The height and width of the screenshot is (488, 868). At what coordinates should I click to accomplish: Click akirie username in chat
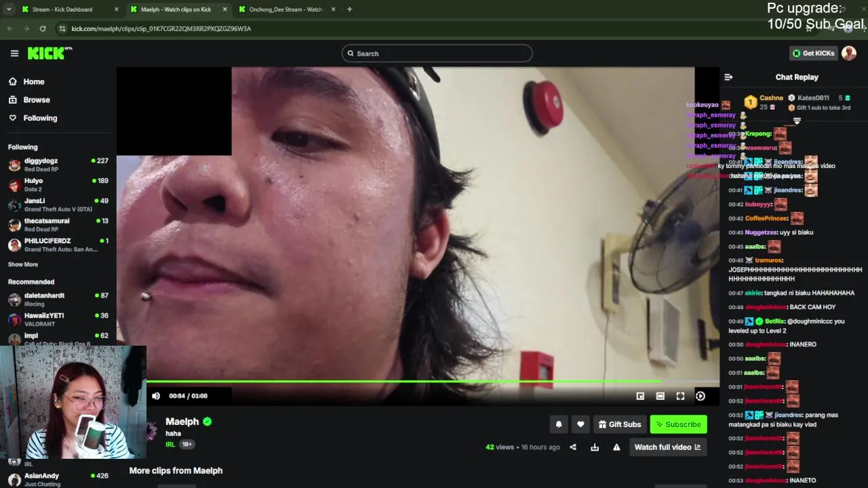[x=753, y=293]
